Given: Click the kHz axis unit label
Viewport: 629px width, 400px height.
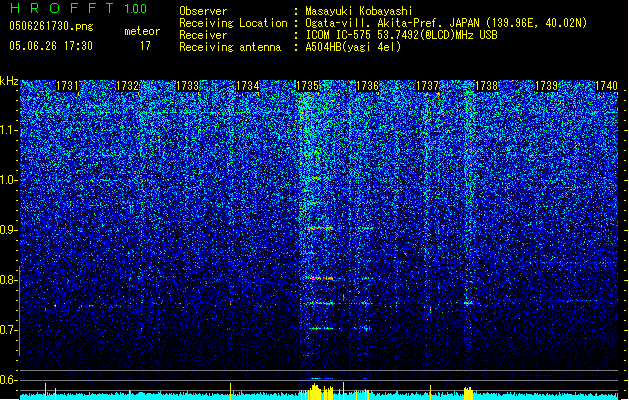Looking at the screenshot, I should 9,81.
